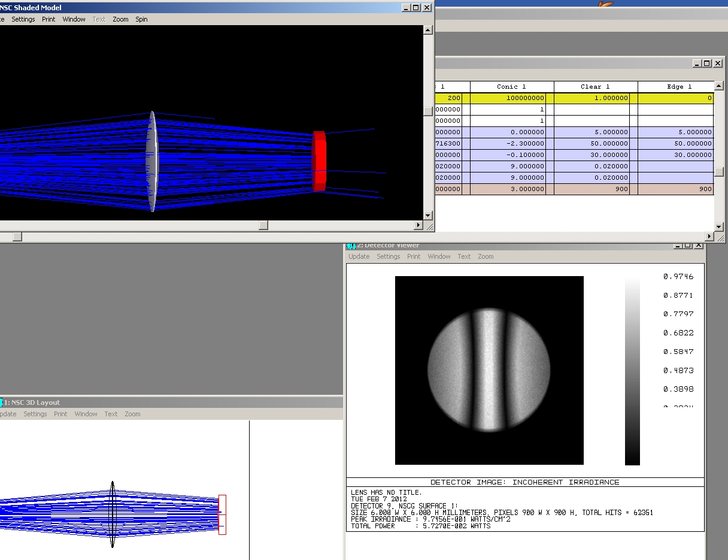The height and width of the screenshot is (560, 728).
Task: Click the grayscale irradiance color bar
Action: [x=632, y=371]
